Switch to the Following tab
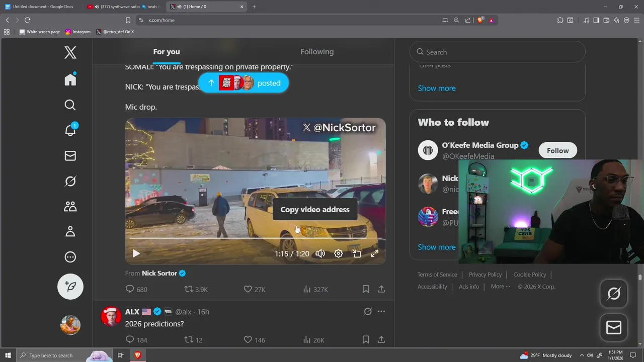 [317, 52]
